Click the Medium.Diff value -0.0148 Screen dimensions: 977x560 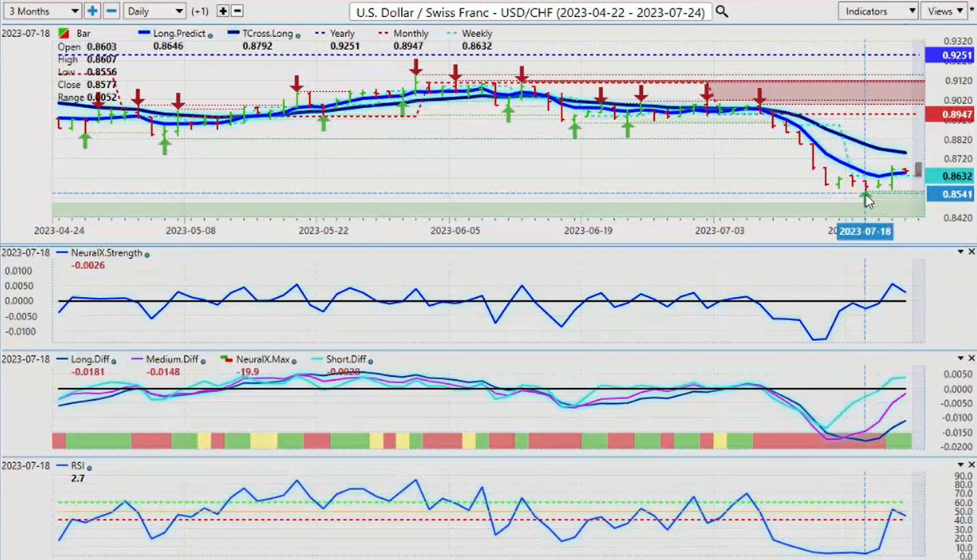(x=163, y=372)
